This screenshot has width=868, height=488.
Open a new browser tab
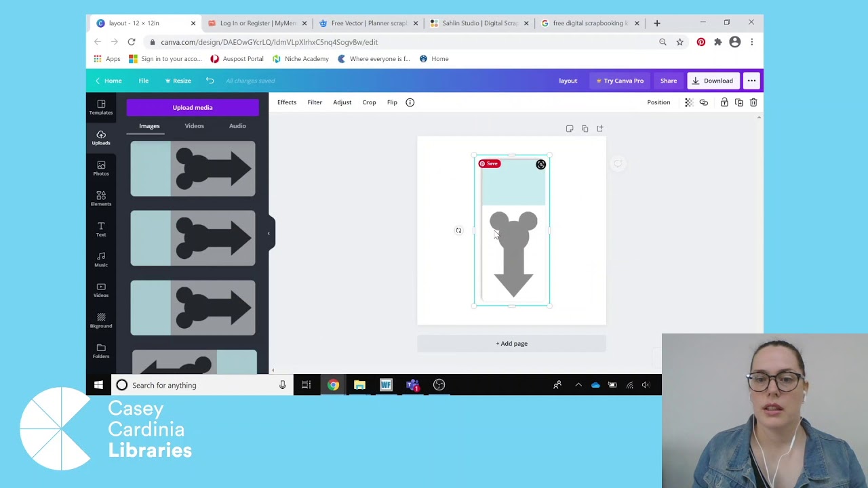[657, 23]
